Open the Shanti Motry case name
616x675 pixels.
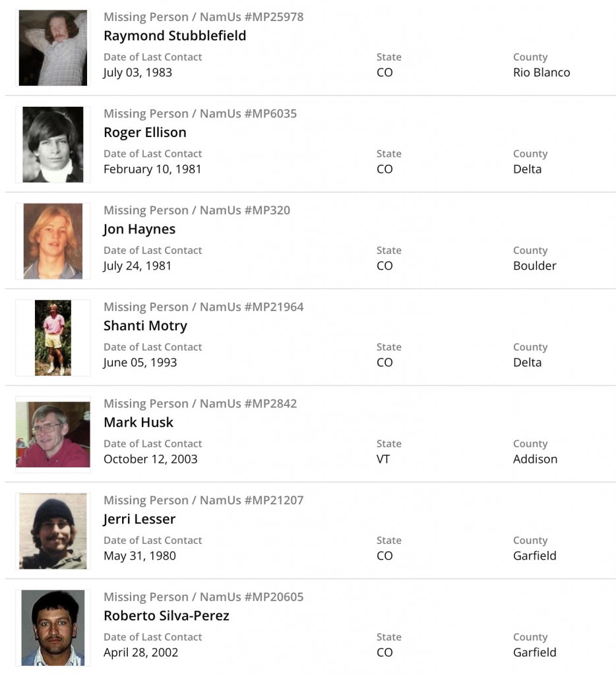click(x=145, y=326)
